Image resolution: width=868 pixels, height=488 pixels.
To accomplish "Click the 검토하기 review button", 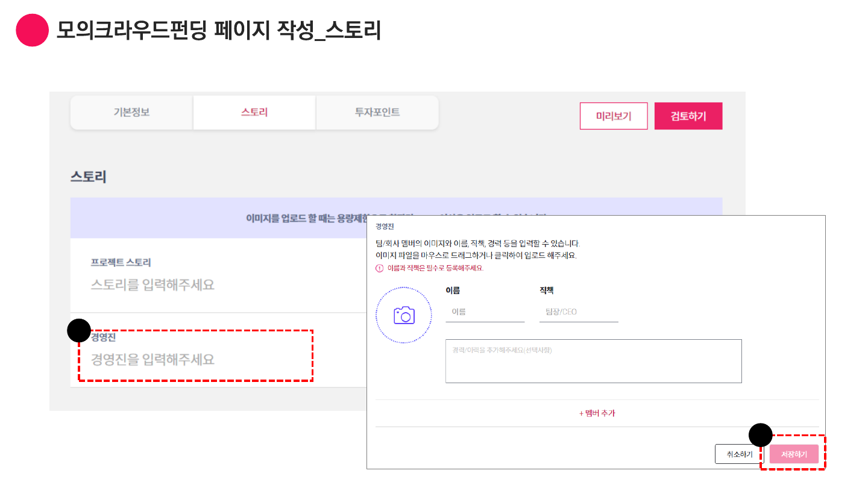I will tap(688, 116).
